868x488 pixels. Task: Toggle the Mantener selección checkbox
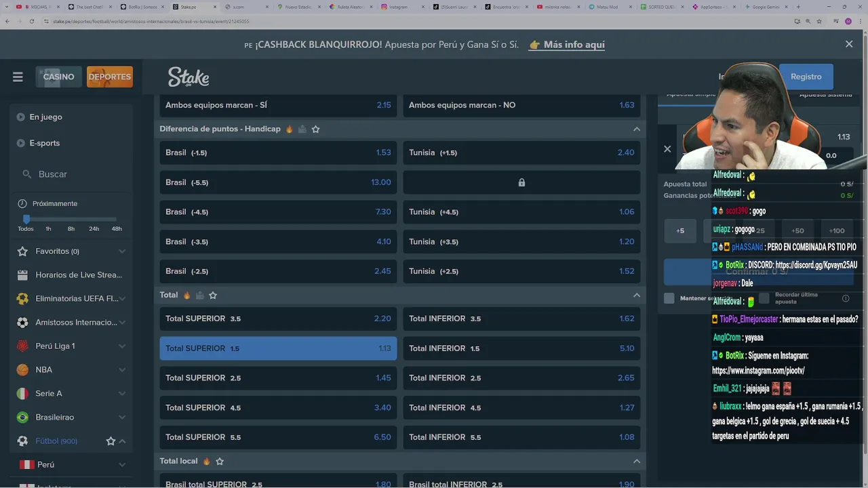click(x=669, y=298)
